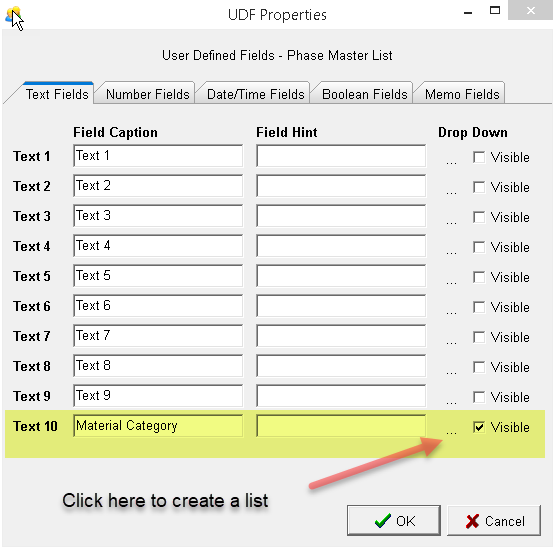Switch to the Number Fields tab
Image resolution: width=559 pixels, height=548 pixels.
[147, 94]
